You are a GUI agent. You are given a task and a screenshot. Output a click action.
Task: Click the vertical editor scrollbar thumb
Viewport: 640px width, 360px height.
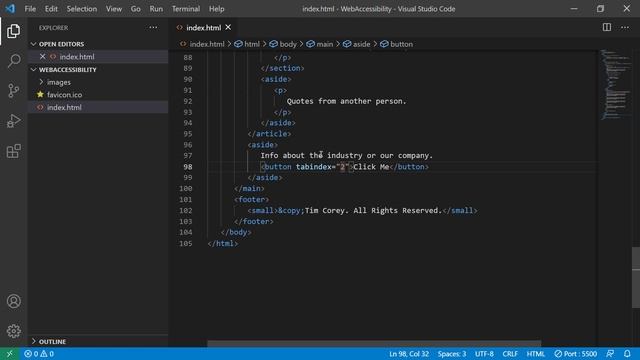pyautogui.click(x=636, y=278)
